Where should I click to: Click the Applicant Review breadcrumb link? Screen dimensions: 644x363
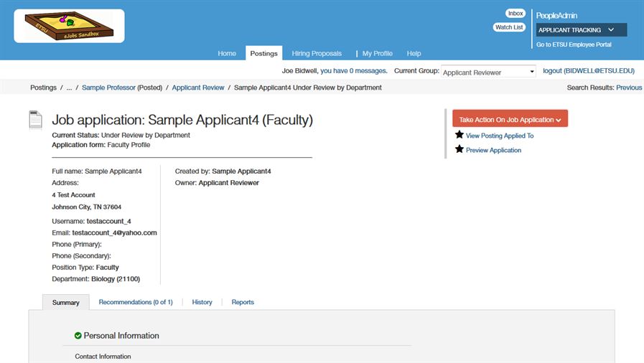tap(198, 88)
